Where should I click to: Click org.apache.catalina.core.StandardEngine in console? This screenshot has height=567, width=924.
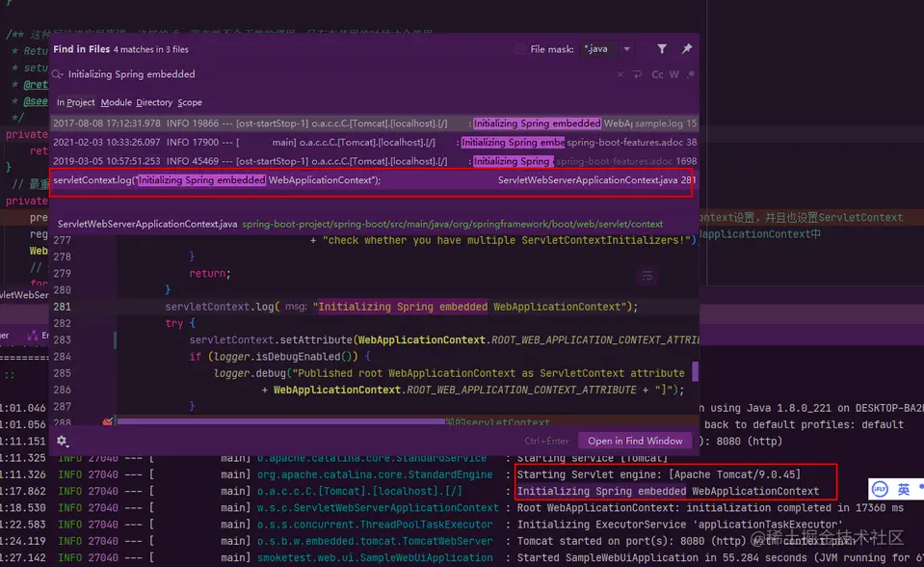tap(375, 474)
